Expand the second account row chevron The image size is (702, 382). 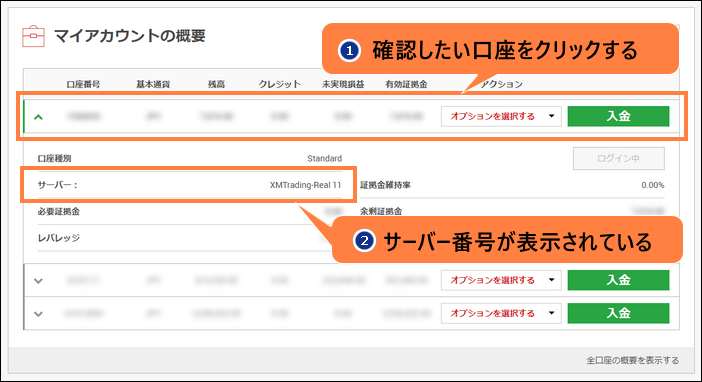click(x=39, y=281)
